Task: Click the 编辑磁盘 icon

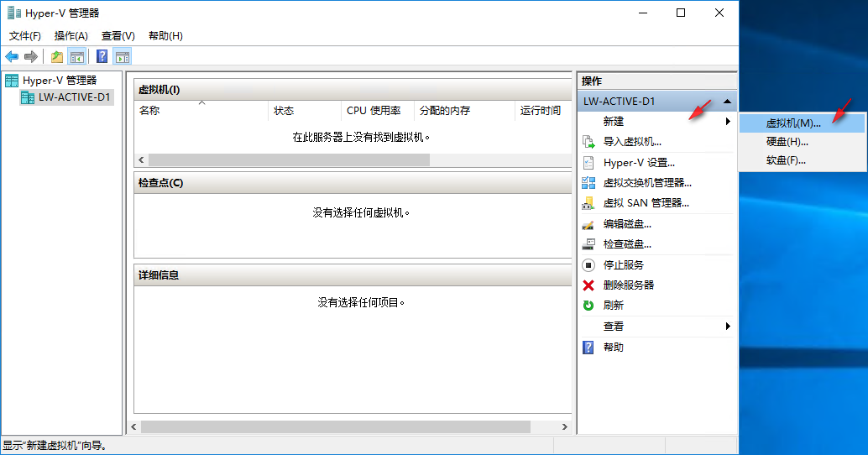Action: click(588, 224)
